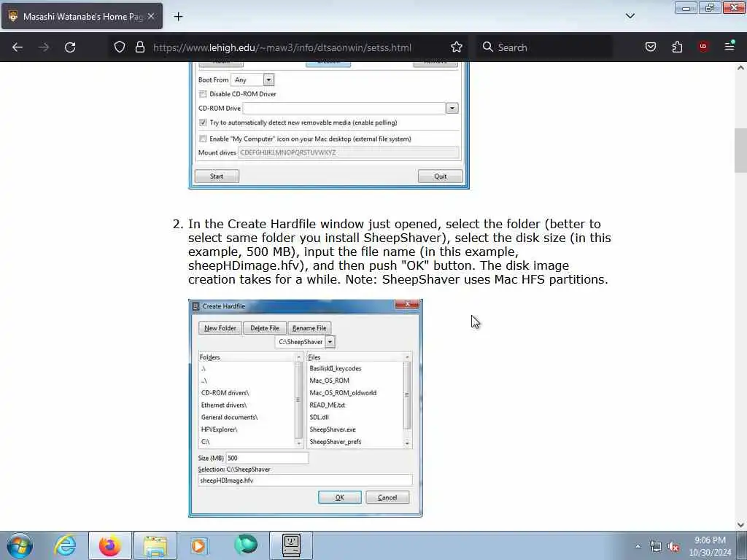Open the uBlock Origin extension icon
The height and width of the screenshot is (560, 747).
pos(703,47)
